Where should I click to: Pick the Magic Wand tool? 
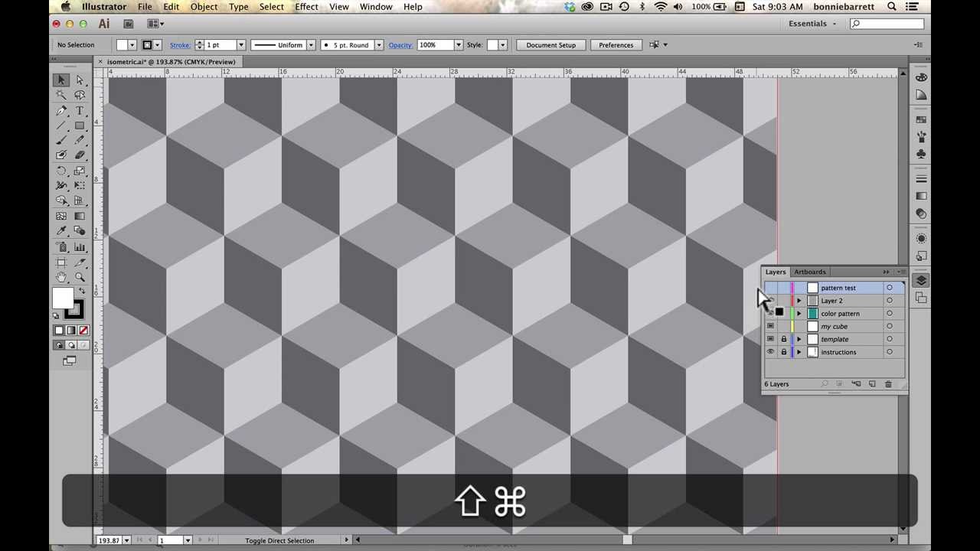tap(61, 95)
